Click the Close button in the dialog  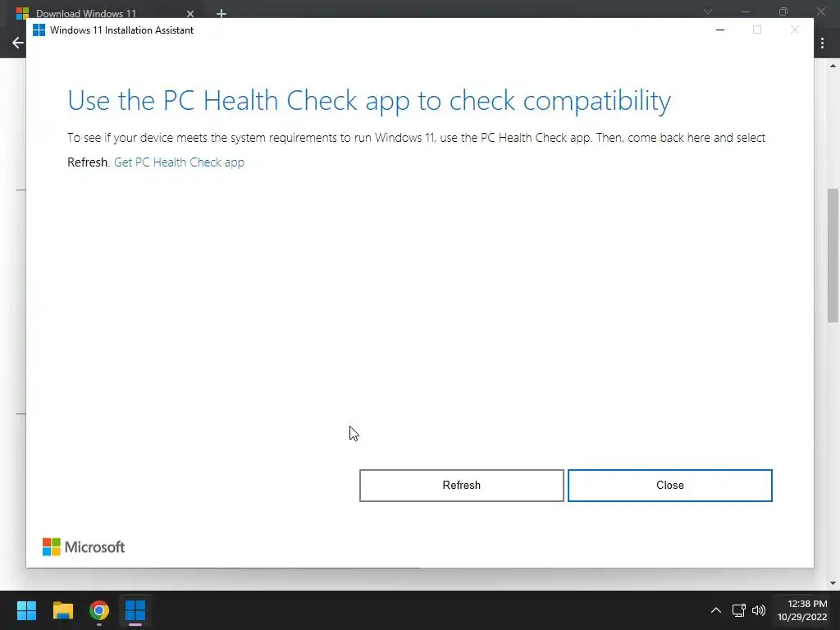[669, 486]
